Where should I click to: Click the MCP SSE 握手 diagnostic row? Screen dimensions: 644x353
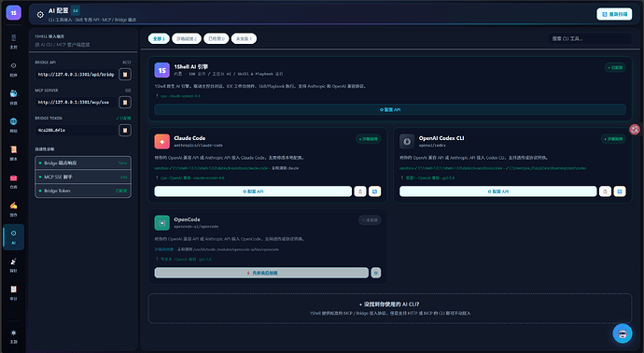point(83,176)
